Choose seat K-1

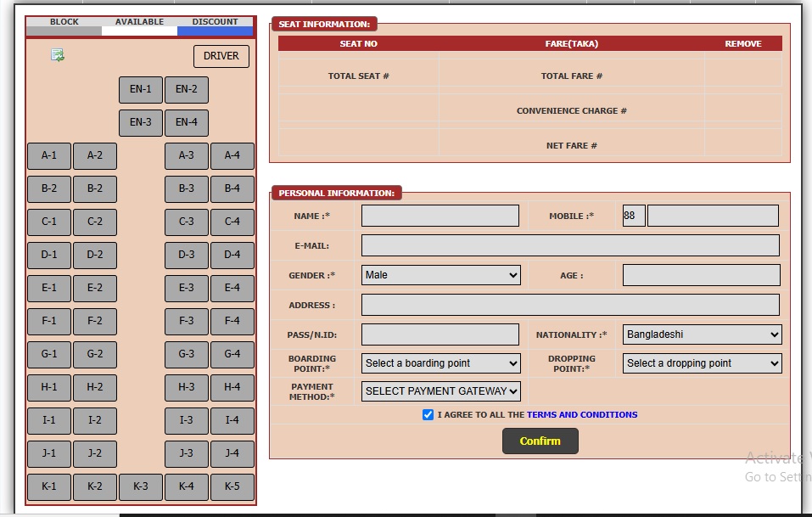[49, 487]
